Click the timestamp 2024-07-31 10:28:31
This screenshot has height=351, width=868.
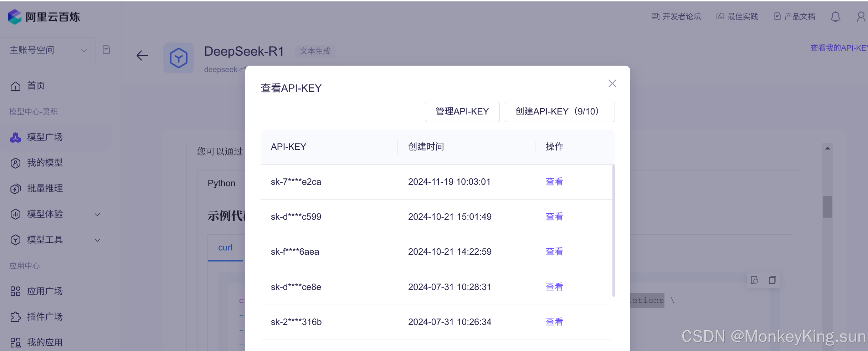tap(450, 287)
